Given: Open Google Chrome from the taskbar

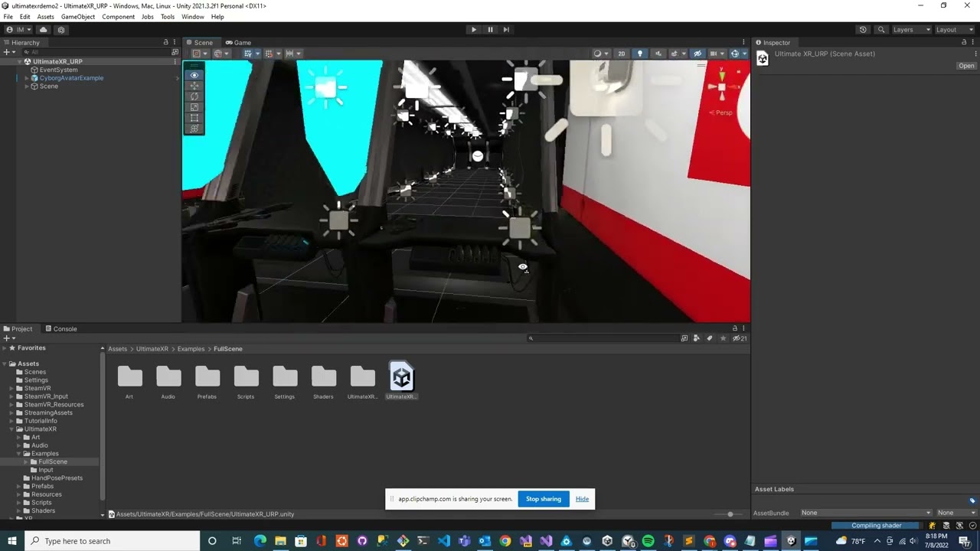Looking at the screenshot, I should point(505,541).
